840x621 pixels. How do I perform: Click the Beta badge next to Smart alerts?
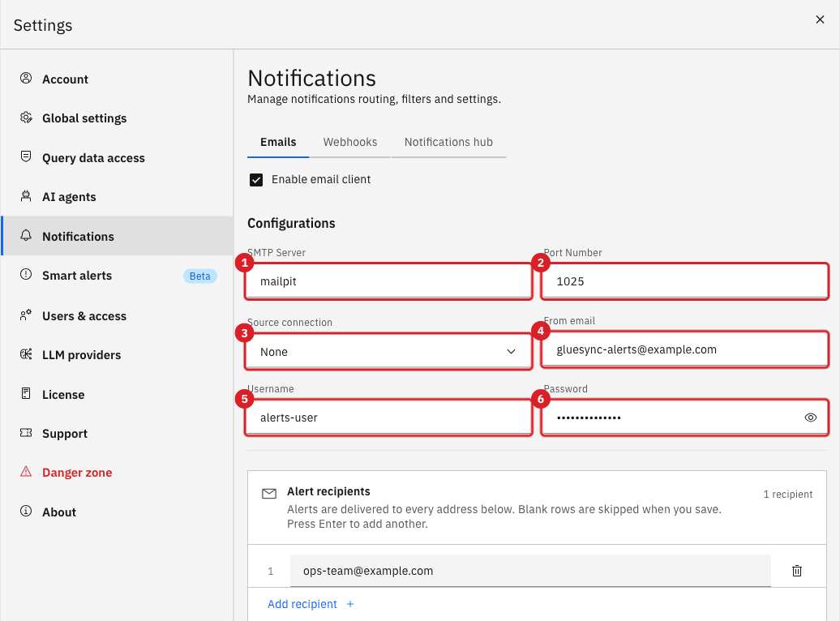click(x=199, y=276)
